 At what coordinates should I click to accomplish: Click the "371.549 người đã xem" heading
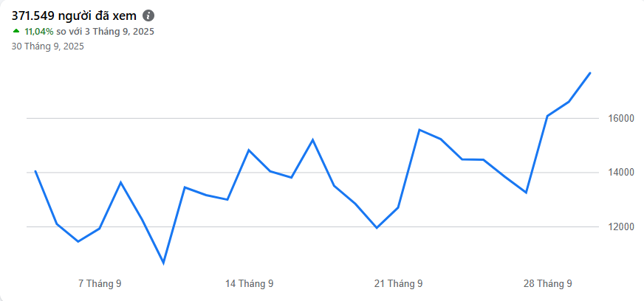(x=74, y=15)
